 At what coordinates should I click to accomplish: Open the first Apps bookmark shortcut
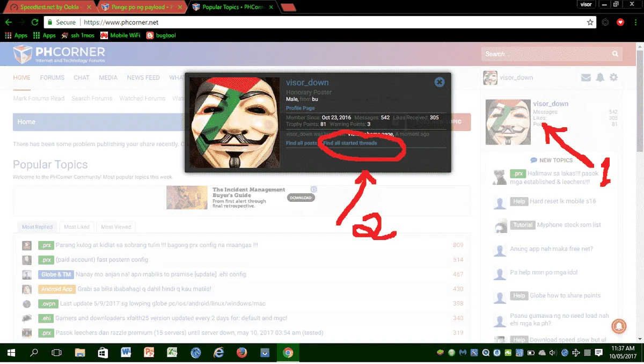[x=16, y=35]
